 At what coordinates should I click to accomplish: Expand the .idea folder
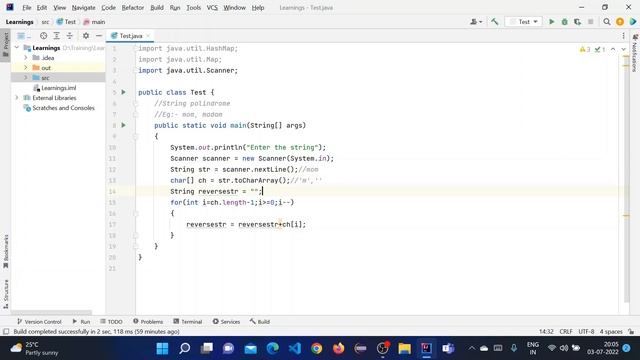point(26,58)
